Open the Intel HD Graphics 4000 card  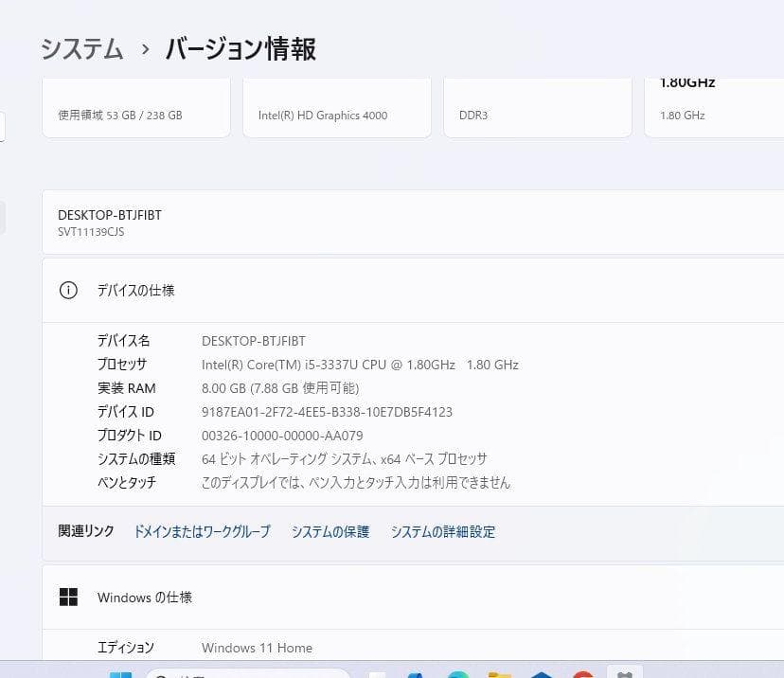coord(337,107)
